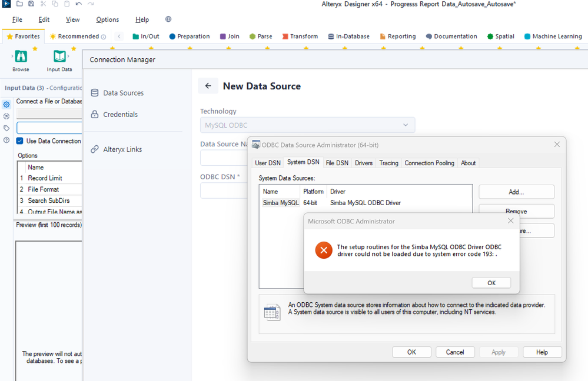Click Add to create a new data source
Viewport: 588px width, 381px height.
[x=516, y=192]
